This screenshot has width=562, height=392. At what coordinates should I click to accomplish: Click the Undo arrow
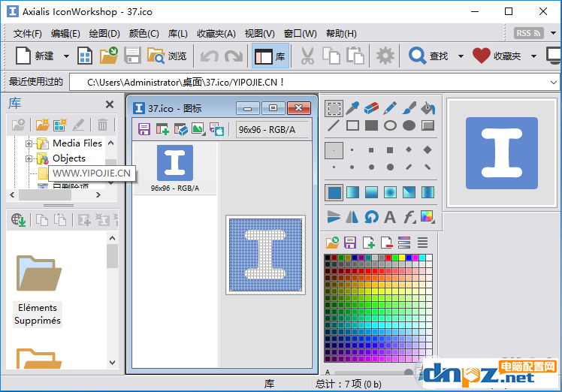[x=210, y=56]
